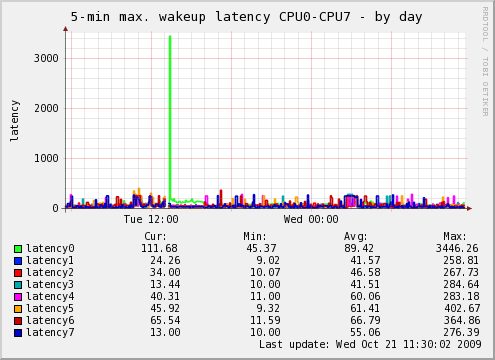Click the top of the green latency spike
Viewport: 495px width, 360px height.
pyautogui.click(x=170, y=37)
